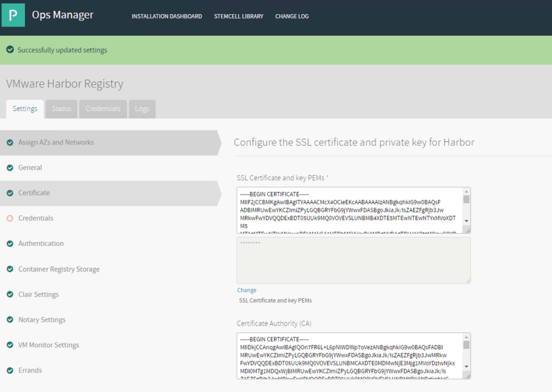Screen dimensions: 552x392
Task: Click inside the Certificate Authority textarea
Action: (348, 356)
